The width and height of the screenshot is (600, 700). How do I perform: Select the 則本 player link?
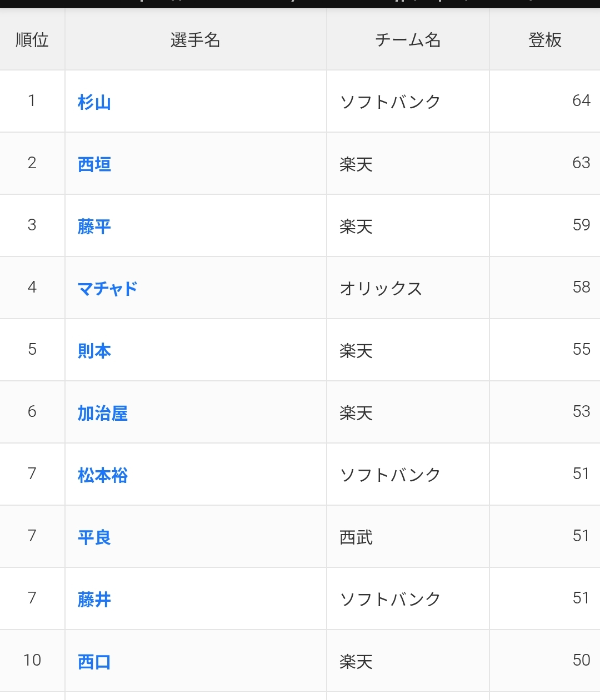pyautogui.click(x=94, y=351)
